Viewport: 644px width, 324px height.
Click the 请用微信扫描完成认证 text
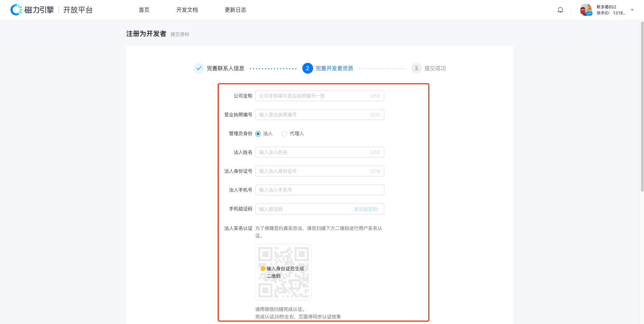tap(280, 309)
